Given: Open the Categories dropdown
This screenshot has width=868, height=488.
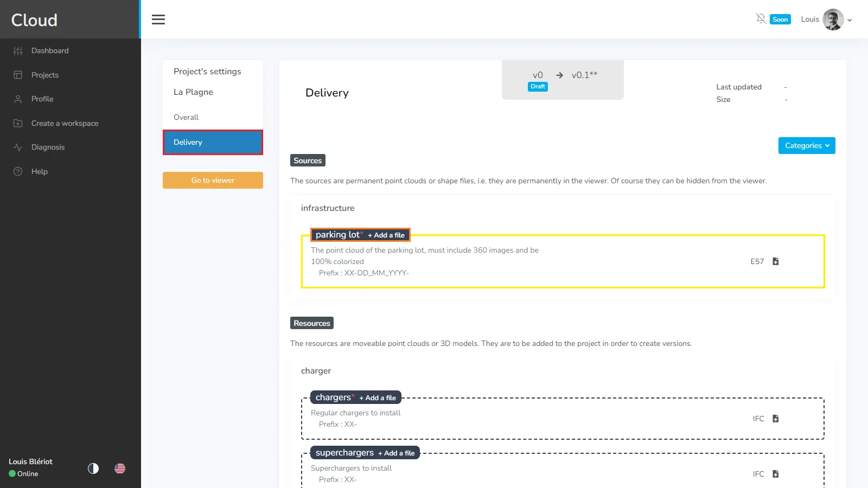Looking at the screenshot, I should 806,145.
